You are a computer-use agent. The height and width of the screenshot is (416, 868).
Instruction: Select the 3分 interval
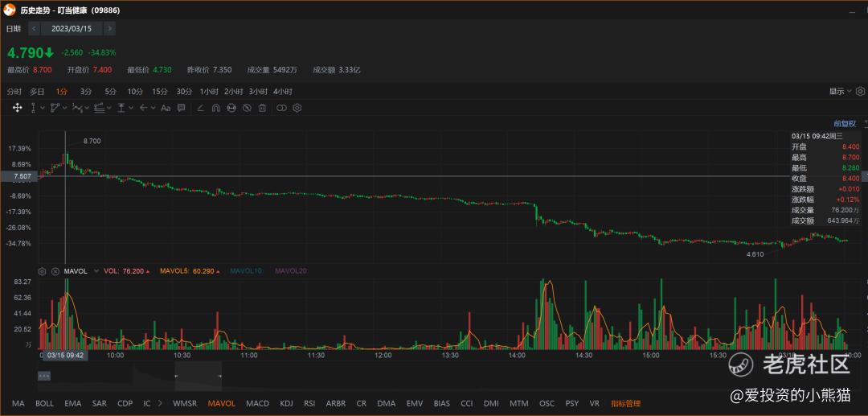86,92
